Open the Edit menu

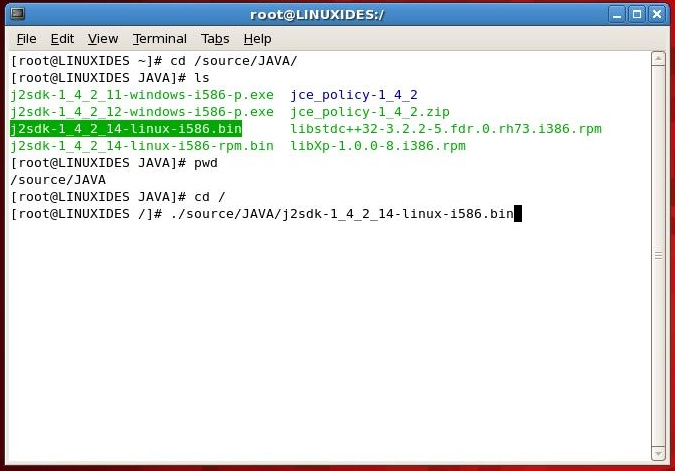click(x=62, y=38)
